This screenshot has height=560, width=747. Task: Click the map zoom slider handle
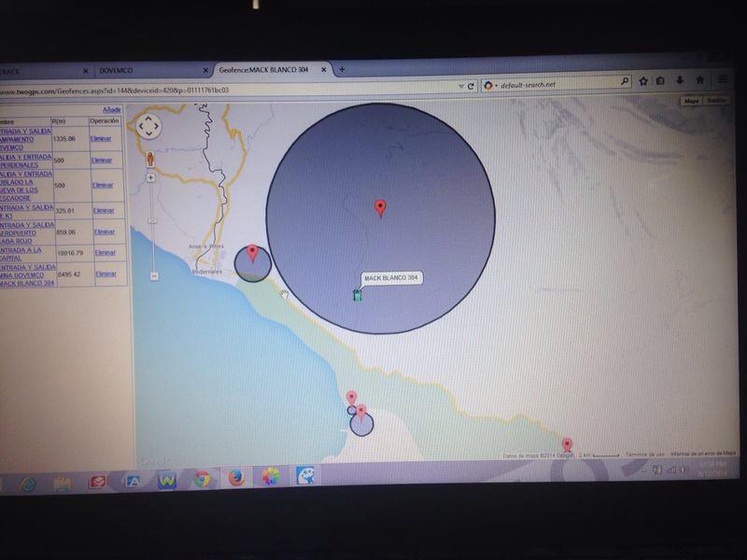click(x=152, y=221)
